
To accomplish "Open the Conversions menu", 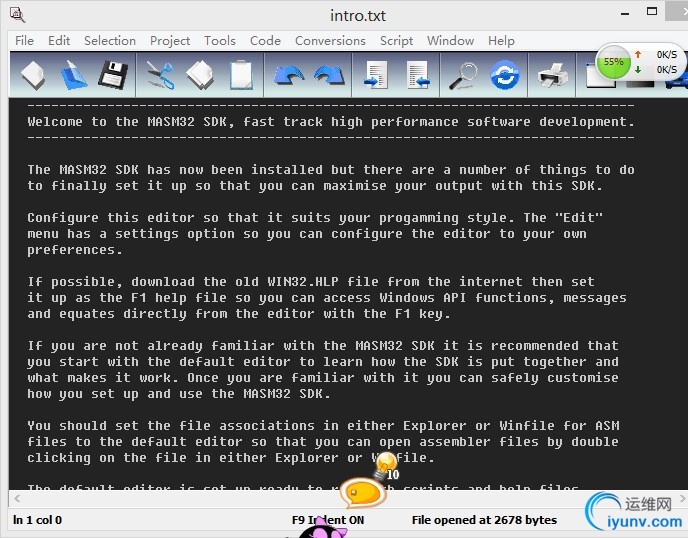I will [330, 41].
